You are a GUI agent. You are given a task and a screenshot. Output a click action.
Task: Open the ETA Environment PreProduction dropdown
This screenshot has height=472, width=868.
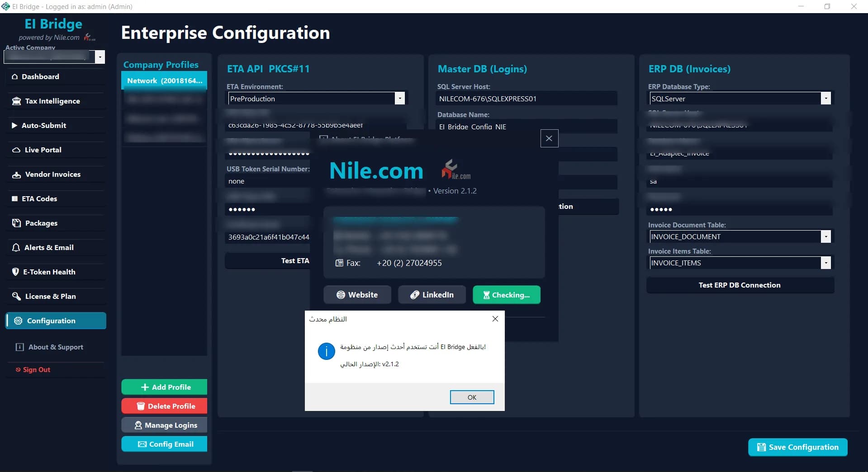(399, 98)
